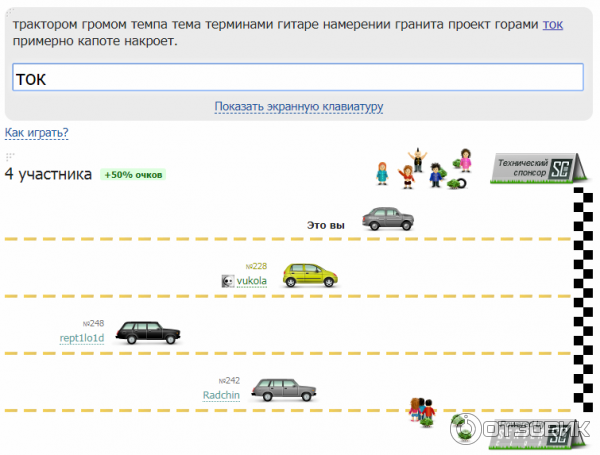
Task: Click the +50% очков bonus badge
Action: point(133,175)
